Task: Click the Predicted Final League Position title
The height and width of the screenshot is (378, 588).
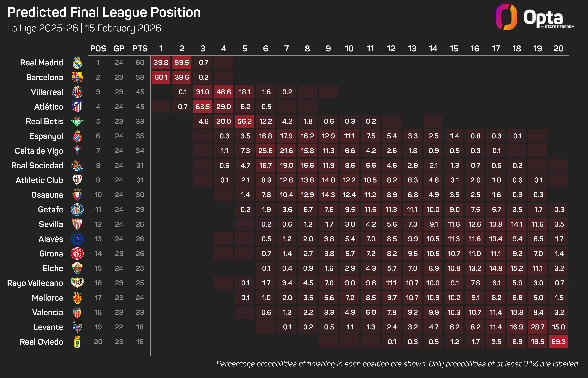Action: (x=104, y=12)
